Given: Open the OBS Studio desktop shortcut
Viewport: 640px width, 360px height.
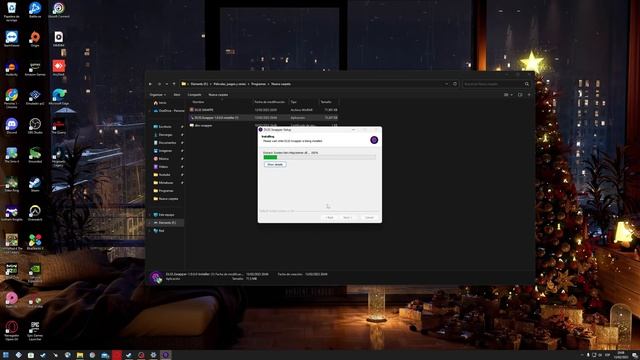Looking at the screenshot, I should (x=35, y=126).
